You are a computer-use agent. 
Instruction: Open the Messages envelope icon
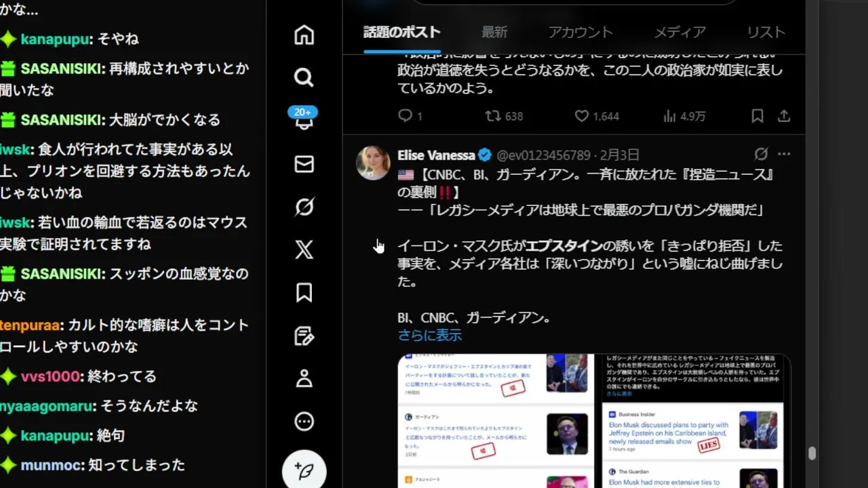(x=304, y=164)
